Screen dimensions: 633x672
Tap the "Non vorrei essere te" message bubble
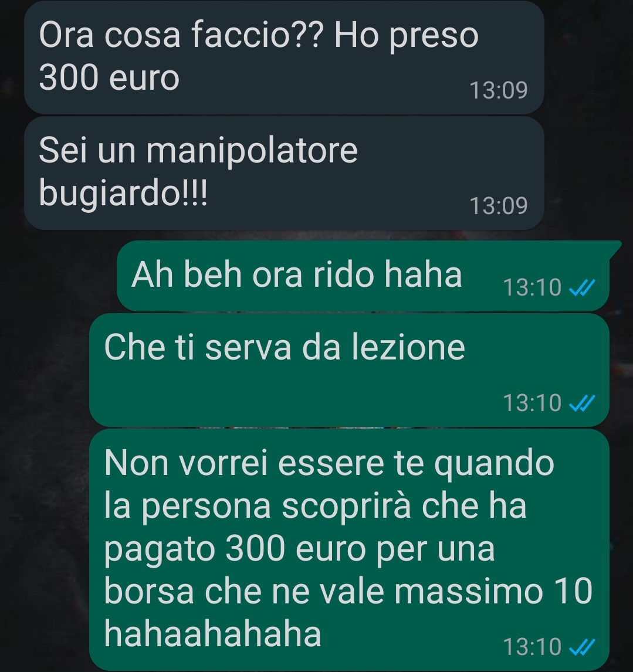click(349, 550)
